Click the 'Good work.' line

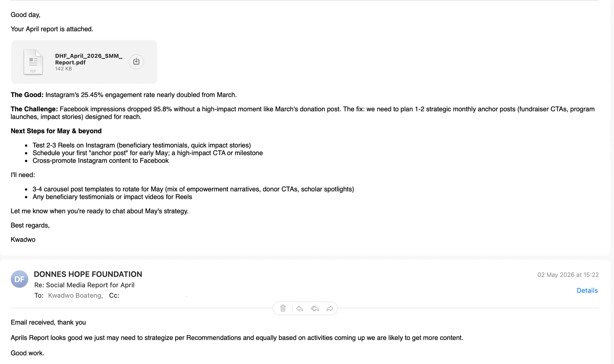pyautogui.click(x=28, y=353)
